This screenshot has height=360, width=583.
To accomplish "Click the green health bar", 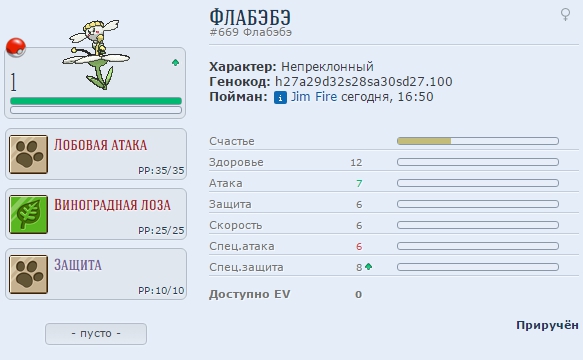I will point(96,101).
